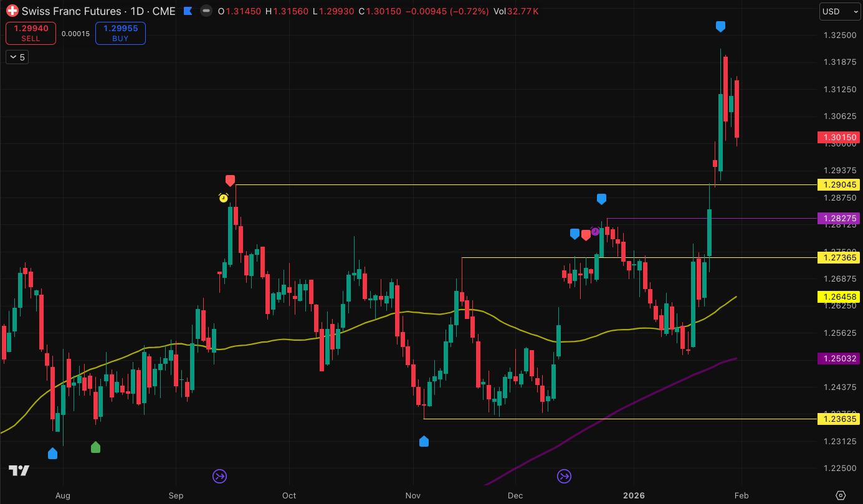Open chart settings via the hexagon gear icon
Viewport: 863px width, 504px height.
click(x=840, y=496)
